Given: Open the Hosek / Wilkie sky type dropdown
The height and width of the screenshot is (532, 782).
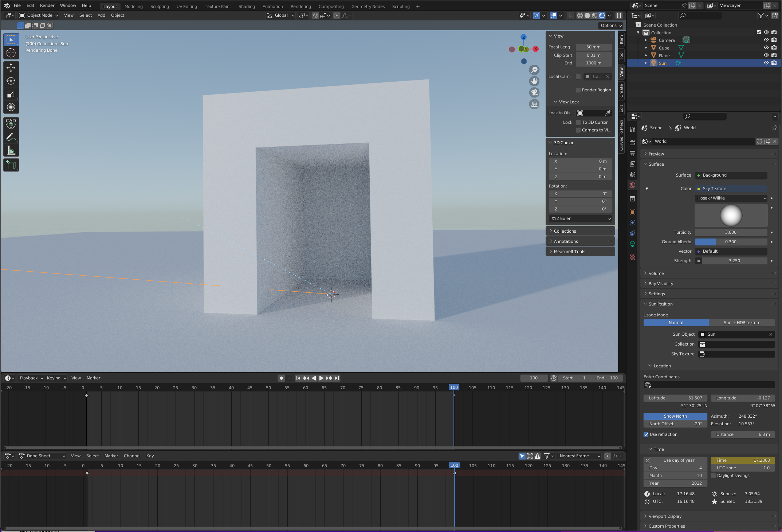Looking at the screenshot, I should click(x=731, y=198).
